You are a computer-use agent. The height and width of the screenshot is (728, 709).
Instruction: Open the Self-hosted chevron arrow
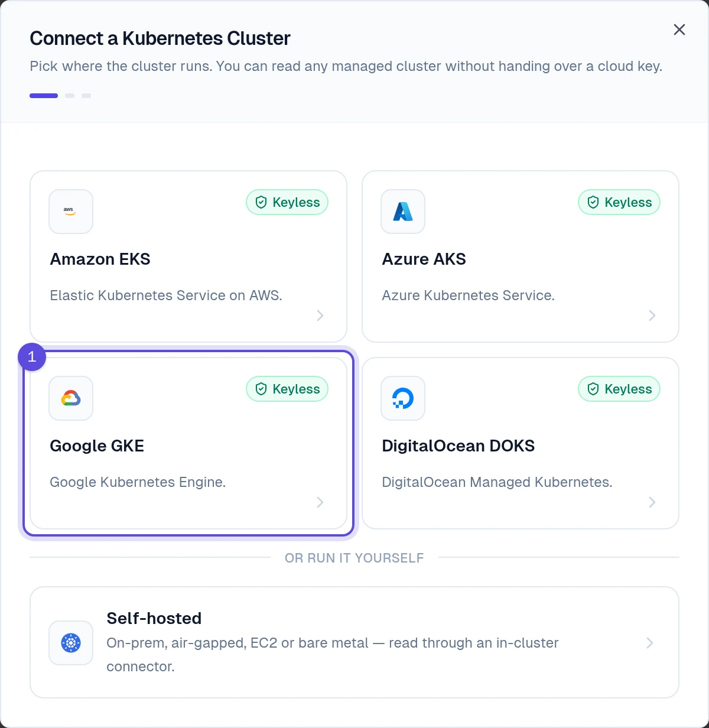pos(650,643)
